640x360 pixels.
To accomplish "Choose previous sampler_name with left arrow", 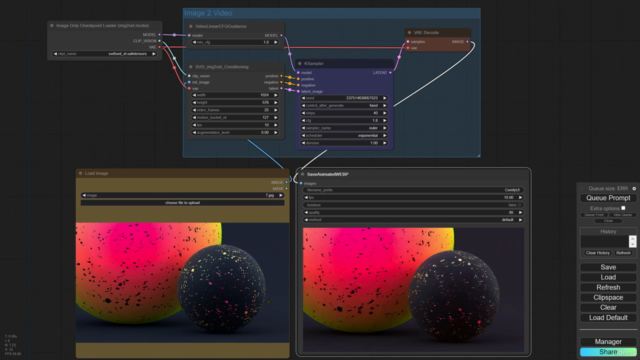I will tap(303, 128).
